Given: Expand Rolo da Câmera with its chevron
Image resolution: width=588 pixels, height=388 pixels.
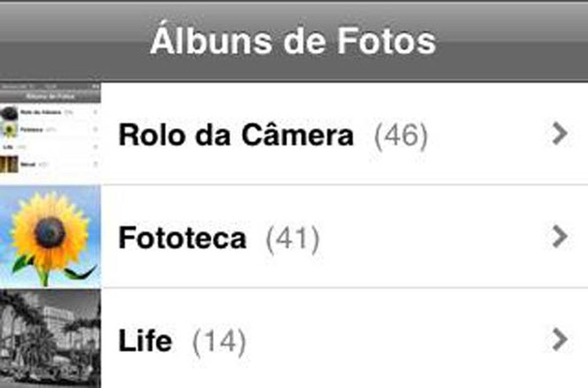Looking at the screenshot, I should (x=559, y=134).
